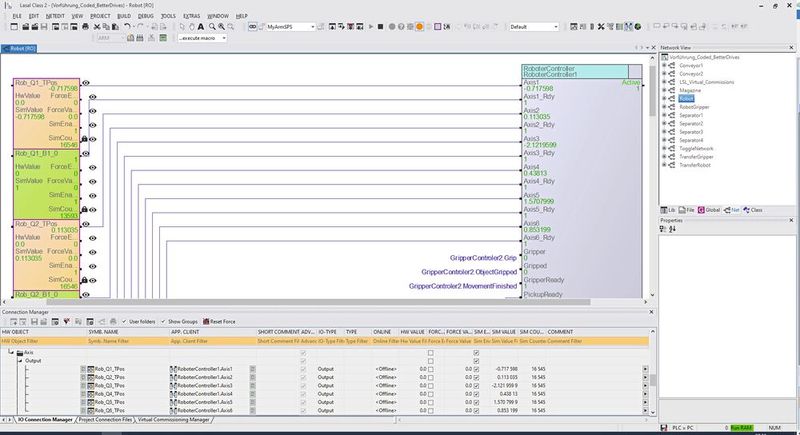Click the zoom-in magnifier icon

coord(221,27)
